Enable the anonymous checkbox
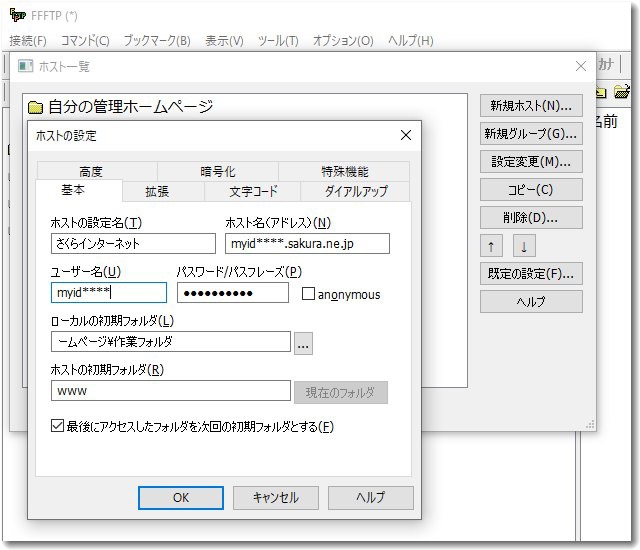The height and width of the screenshot is (550, 640). coord(308,294)
